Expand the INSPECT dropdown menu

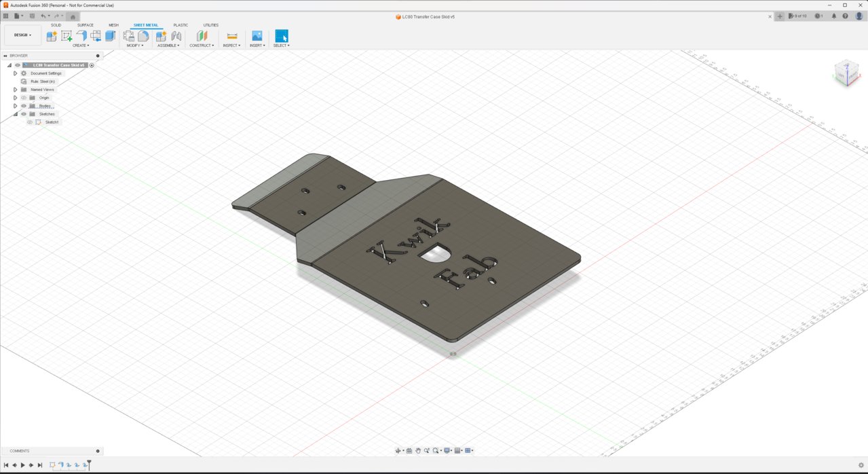[231, 45]
